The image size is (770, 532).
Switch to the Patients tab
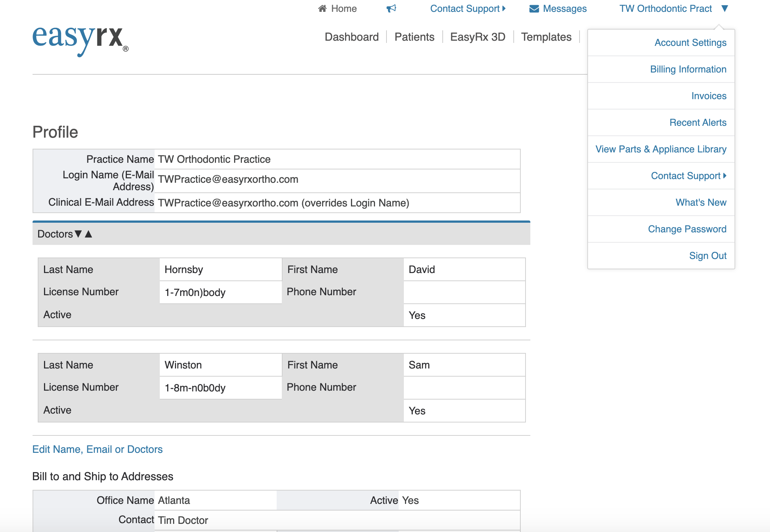[414, 37]
